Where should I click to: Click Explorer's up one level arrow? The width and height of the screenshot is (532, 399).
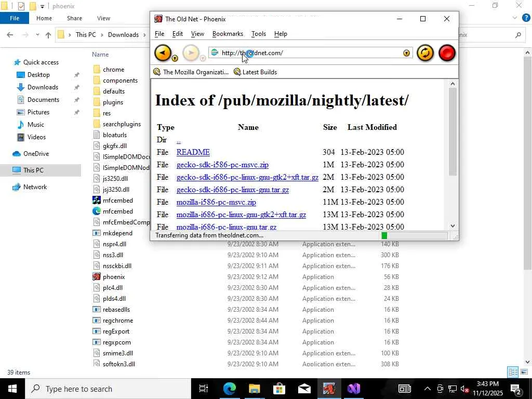(x=48, y=35)
